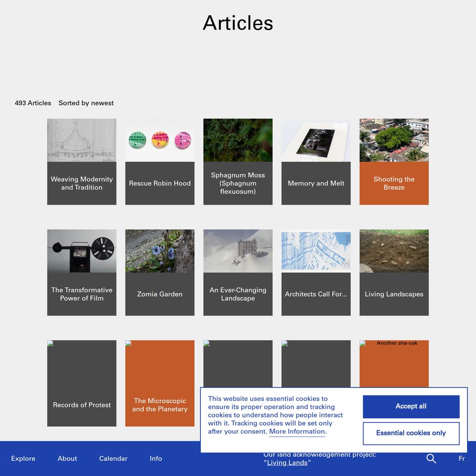This screenshot has width=476, height=476.
Task: Change sorting via Sorted by newest
Action: tap(86, 103)
